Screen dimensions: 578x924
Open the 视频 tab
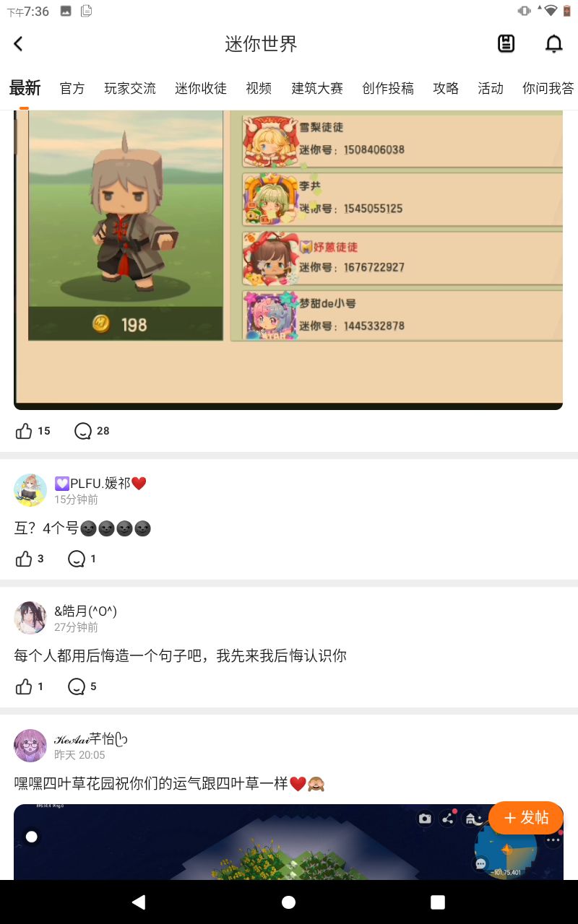pyautogui.click(x=259, y=88)
